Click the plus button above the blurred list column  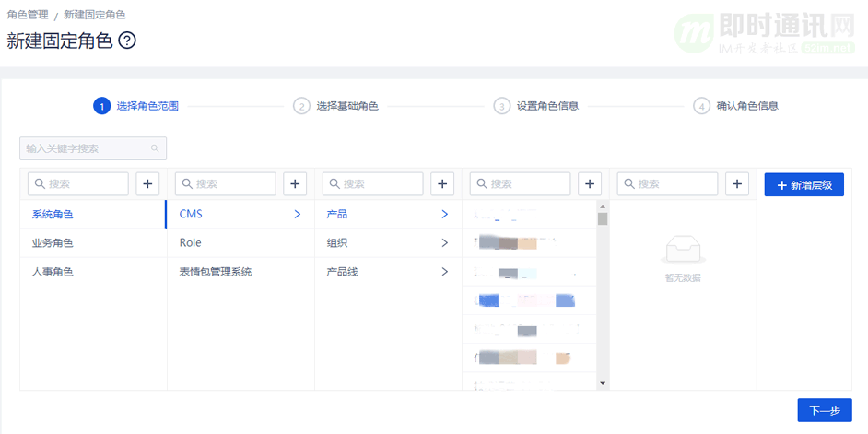590,183
